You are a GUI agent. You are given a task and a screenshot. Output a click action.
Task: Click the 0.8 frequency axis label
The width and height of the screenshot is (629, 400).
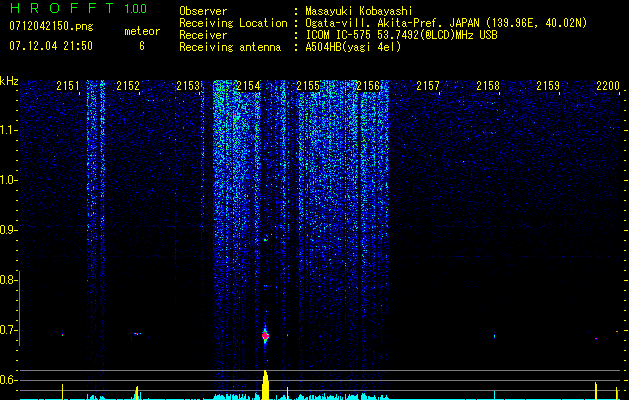9,280
